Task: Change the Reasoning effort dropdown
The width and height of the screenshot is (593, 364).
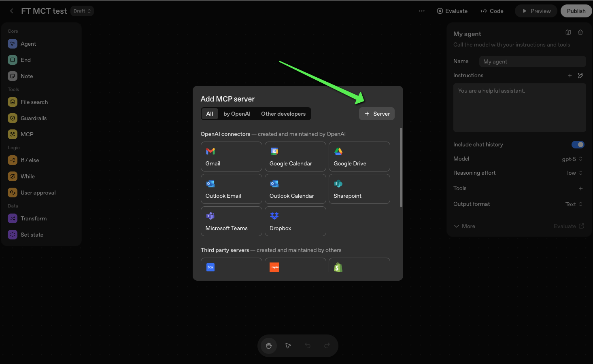Action: pyautogui.click(x=574, y=173)
